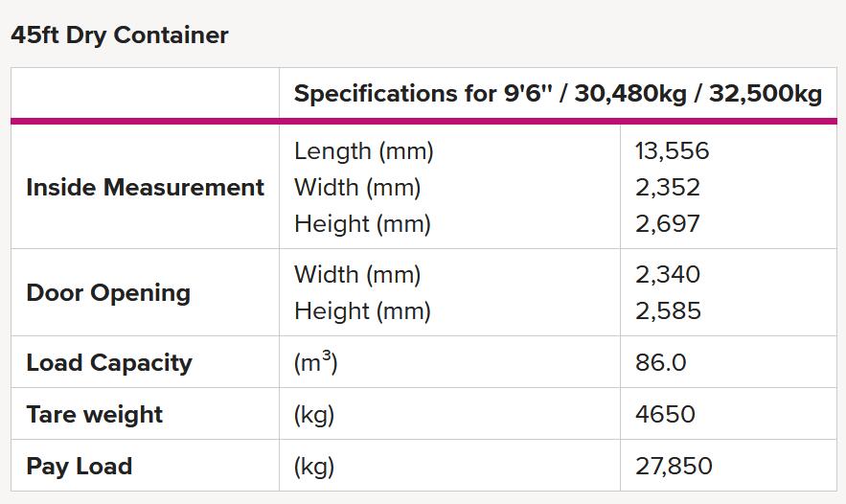
Task: Select the door opening Width (mm) label
Action: [357, 275]
